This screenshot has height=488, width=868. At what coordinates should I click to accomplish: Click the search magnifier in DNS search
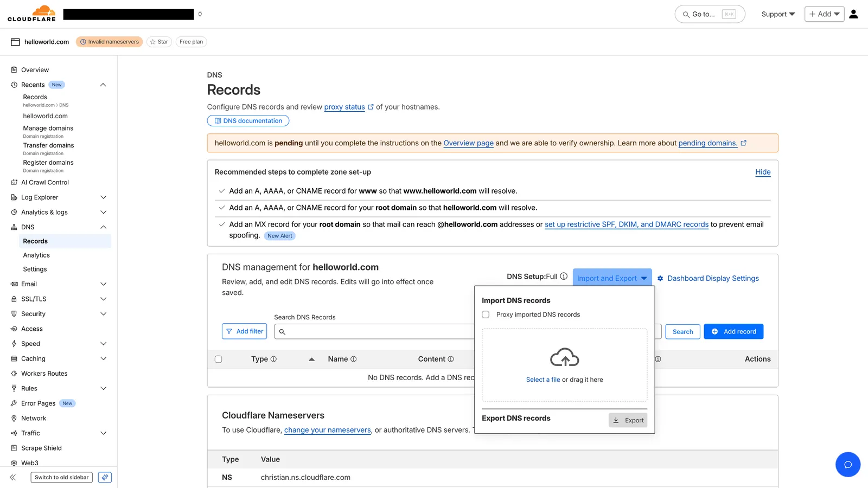(282, 332)
